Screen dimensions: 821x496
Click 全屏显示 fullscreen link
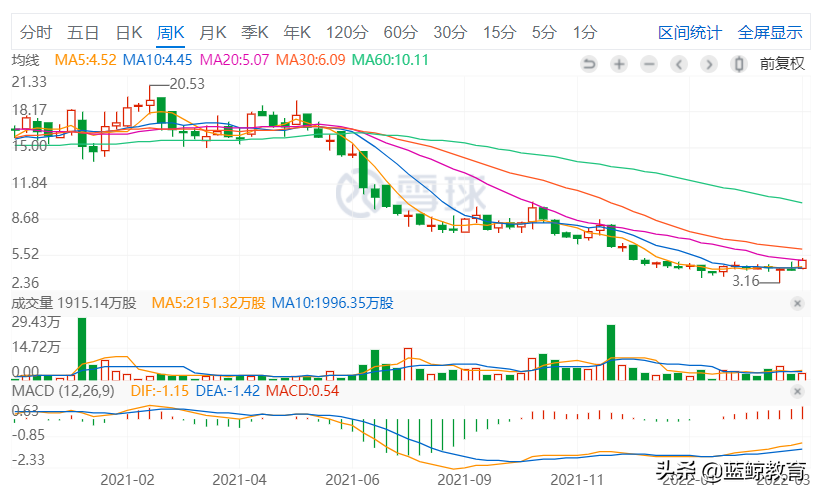tap(770, 32)
